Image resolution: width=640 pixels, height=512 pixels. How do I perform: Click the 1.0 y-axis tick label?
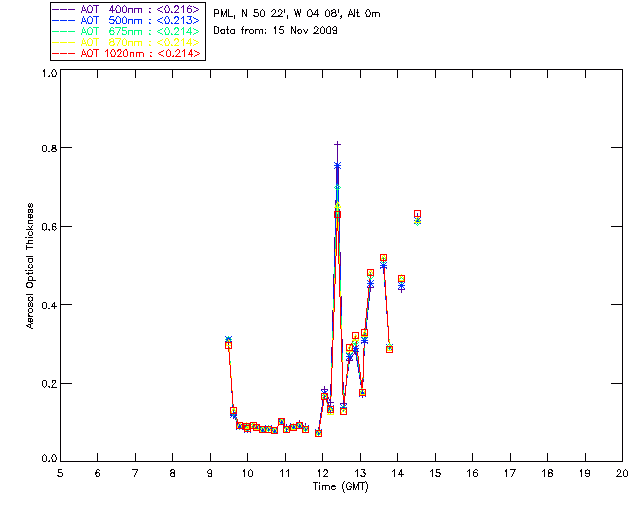click(49, 73)
